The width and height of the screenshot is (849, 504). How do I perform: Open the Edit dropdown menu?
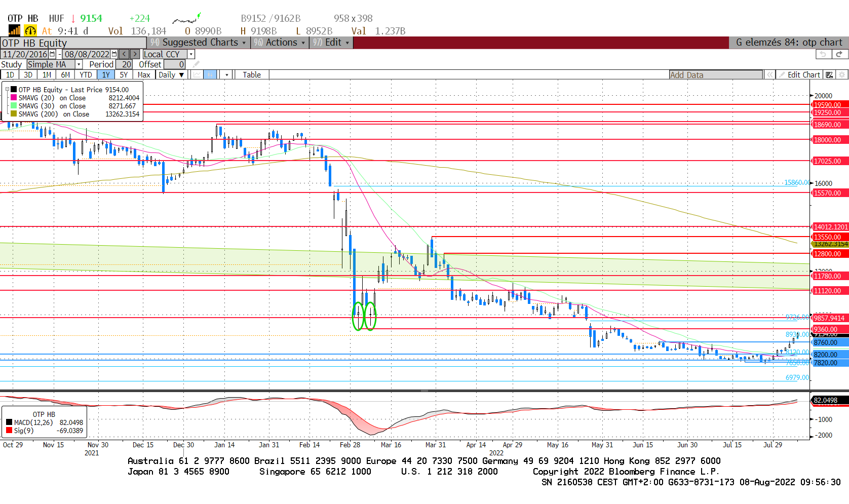click(x=331, y=43)
